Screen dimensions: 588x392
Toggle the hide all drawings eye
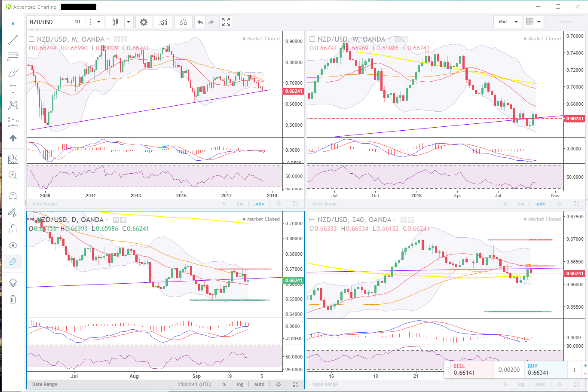(13, 246)
